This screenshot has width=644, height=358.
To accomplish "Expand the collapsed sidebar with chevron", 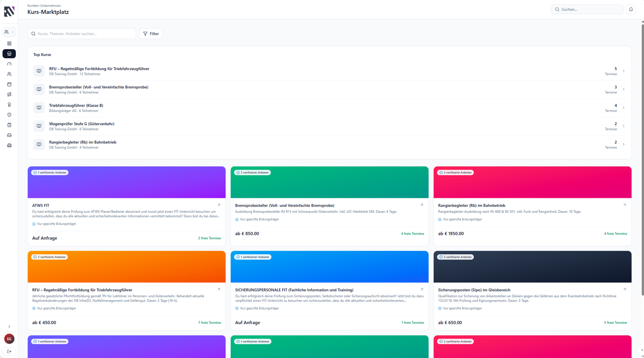I will coord(9,327).
